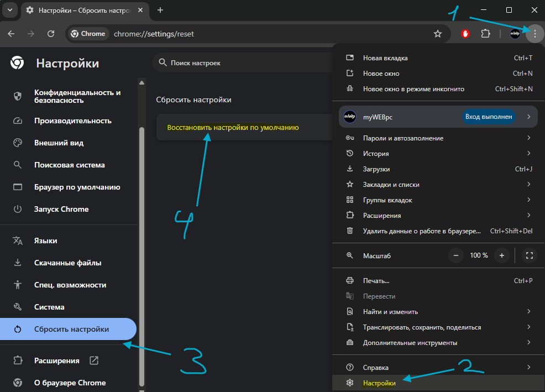
Task: Increase zoom with the plus button
Action: [x=501, y=255]
